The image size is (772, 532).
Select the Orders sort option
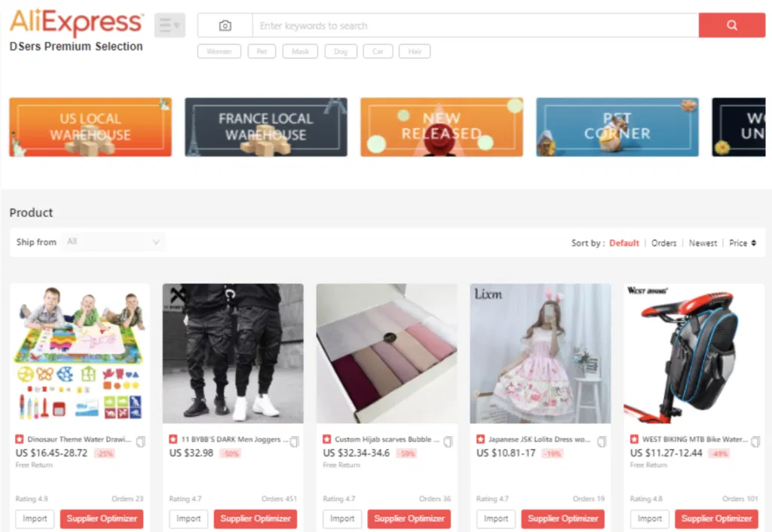pos(663,243)
